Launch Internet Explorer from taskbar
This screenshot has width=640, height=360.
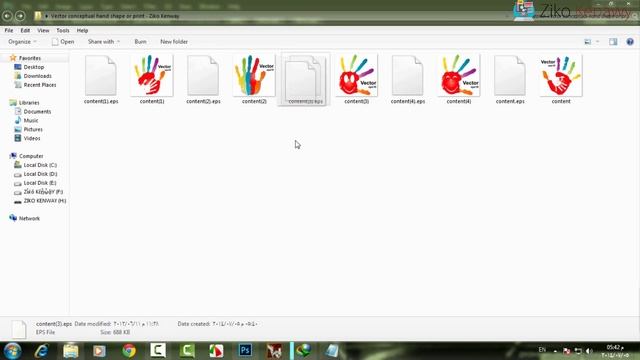pyautogui.click(x=42, y=351)
